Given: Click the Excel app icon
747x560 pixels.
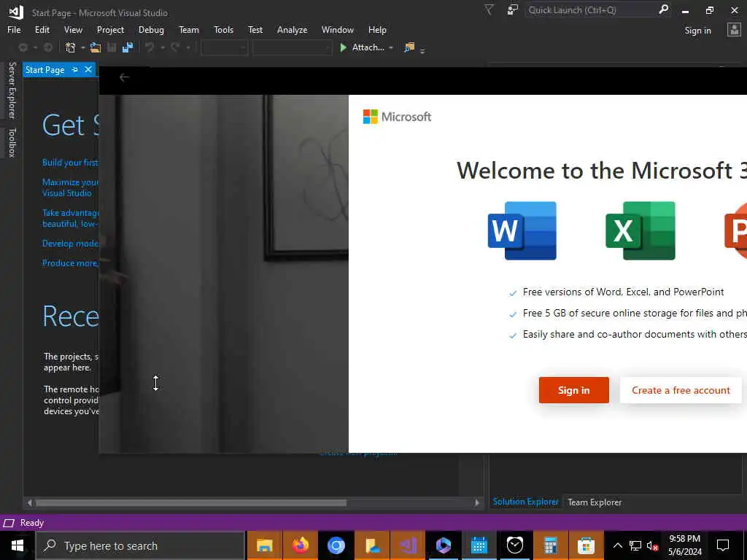Looking at the screenshot, I should (640, 230).
